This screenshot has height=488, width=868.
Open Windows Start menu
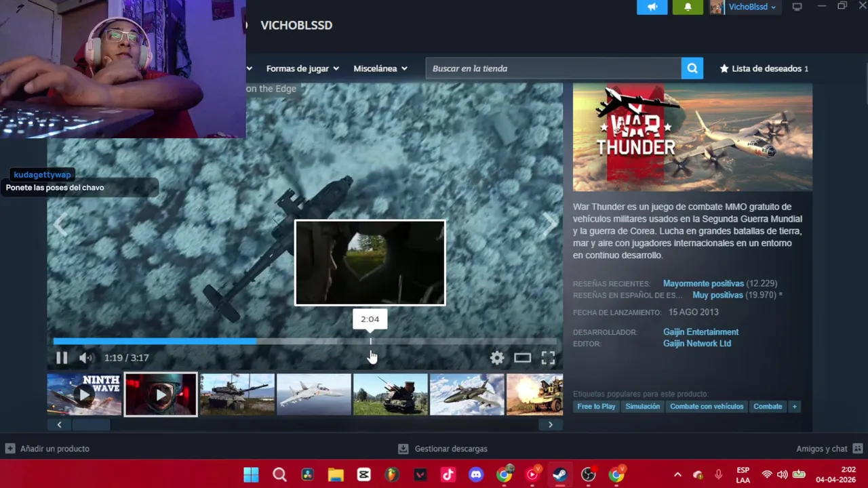click(251, 474)
